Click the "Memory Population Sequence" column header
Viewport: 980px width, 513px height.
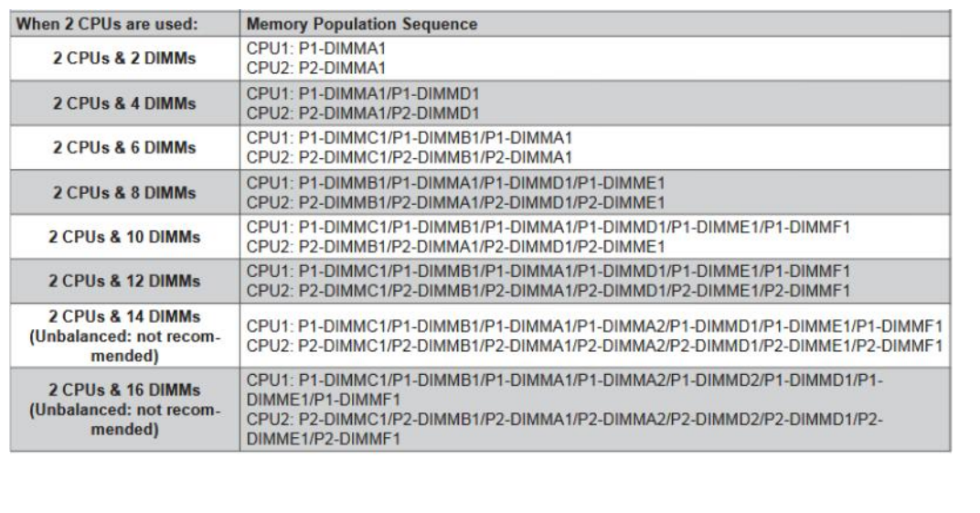(360, 25)
